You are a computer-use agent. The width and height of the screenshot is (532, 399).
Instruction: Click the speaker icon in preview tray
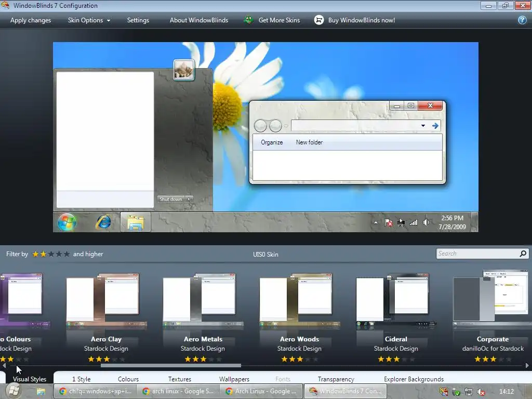426,222
